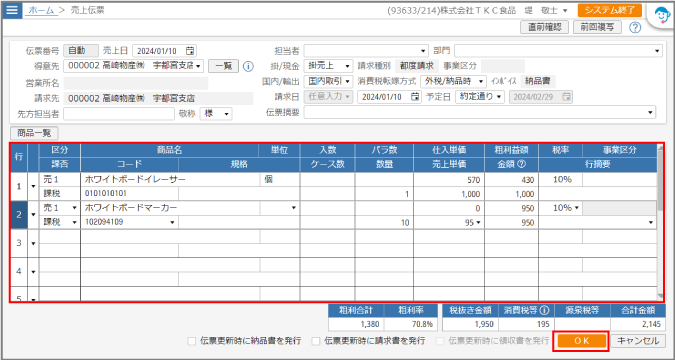Screen dimensions: 675x360
Task: Show 消費税等 info icon
Action: point(545,310)
